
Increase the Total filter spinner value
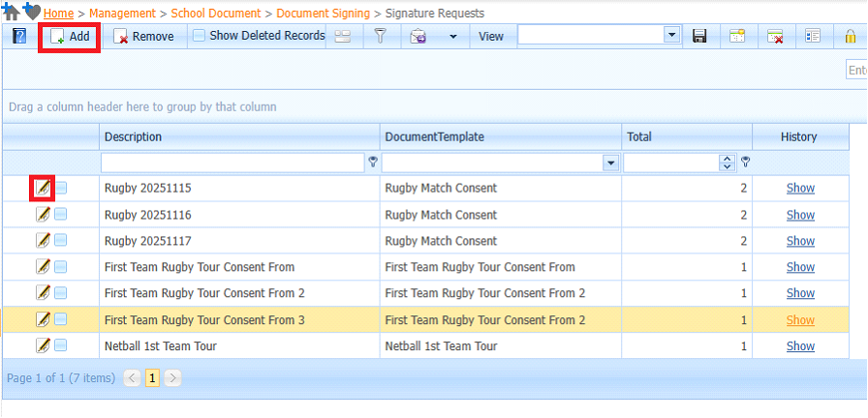(728, 159)
